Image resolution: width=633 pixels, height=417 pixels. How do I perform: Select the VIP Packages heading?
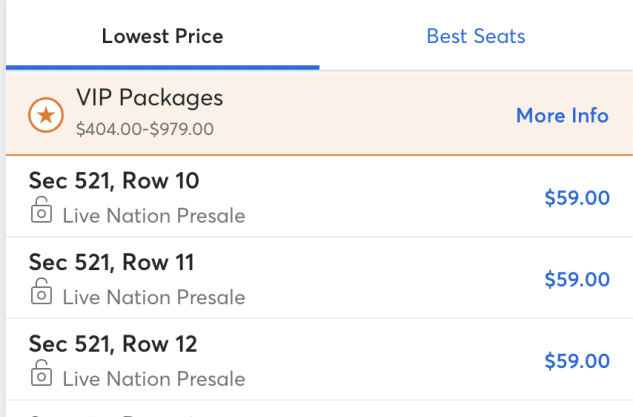coord(150,98)
